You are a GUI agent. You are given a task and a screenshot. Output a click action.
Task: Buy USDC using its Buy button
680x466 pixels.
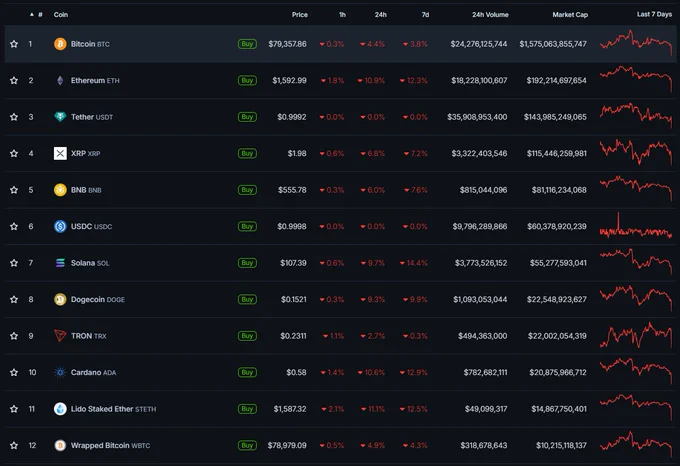pos(247,226)
